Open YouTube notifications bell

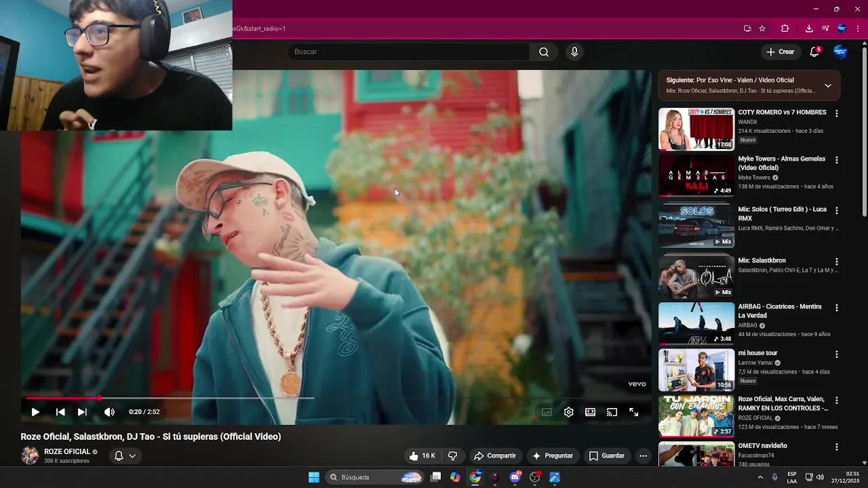815,52
